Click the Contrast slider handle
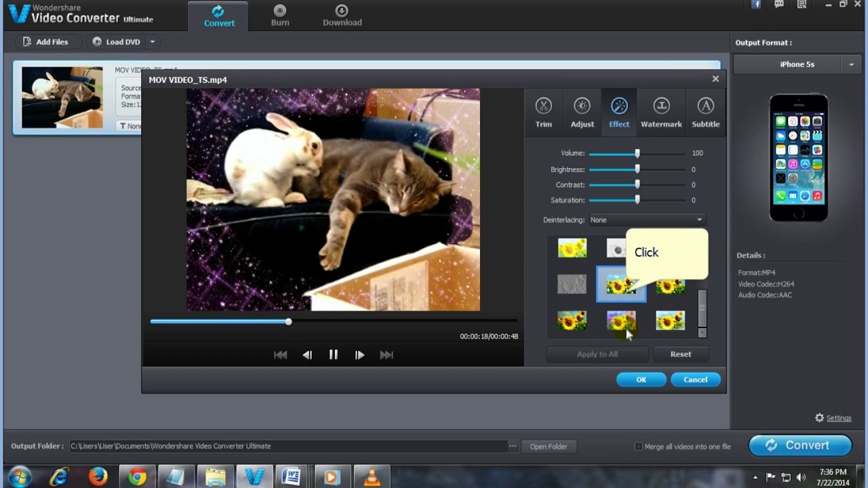Image resolution: width=868 pixels, height=488 pixels. tap(637, 184)
